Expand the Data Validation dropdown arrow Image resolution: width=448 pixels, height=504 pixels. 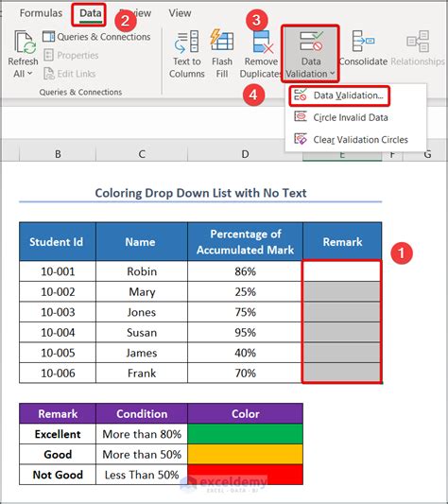pos(333,74)
